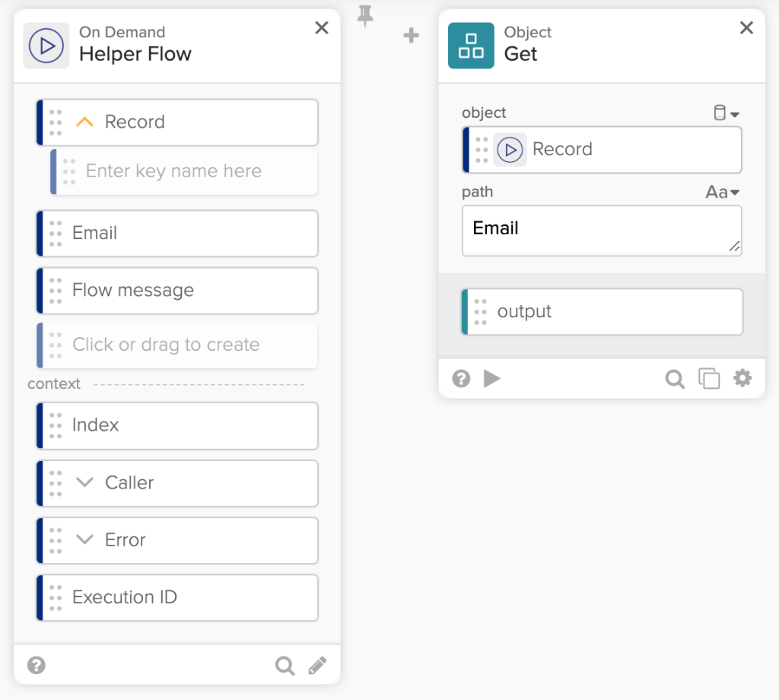
Task: Search within the Get card
Action: [x=675, y=378]
